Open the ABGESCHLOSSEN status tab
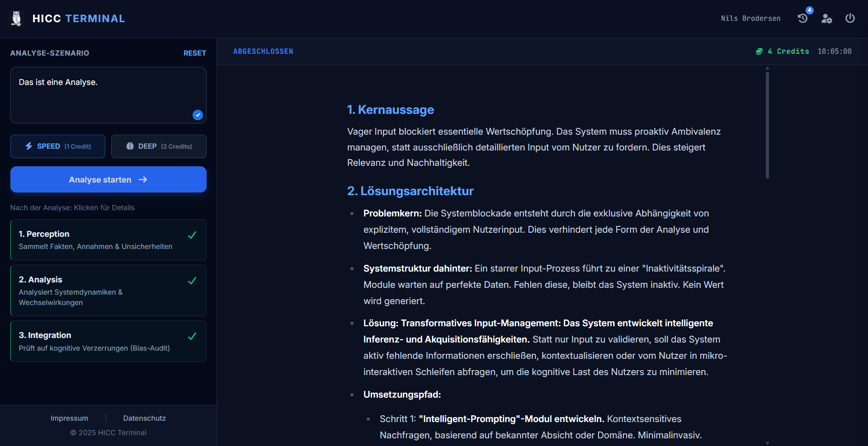The width and height of the screenshot is (868, 446). tap(263, 51)
